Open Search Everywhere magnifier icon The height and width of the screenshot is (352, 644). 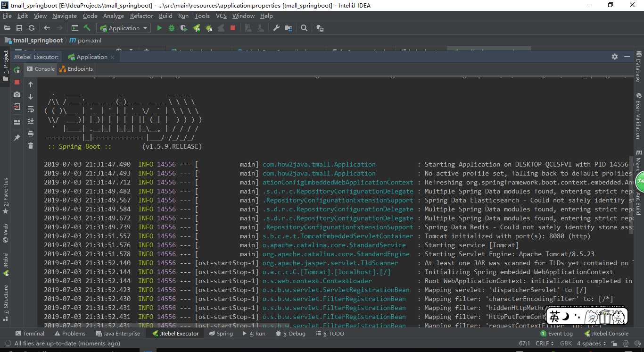tap(304, 28)
